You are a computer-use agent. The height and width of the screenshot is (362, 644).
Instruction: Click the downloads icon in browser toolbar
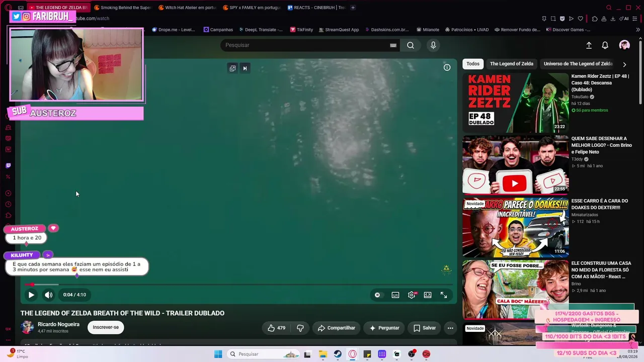click(613, 19)
